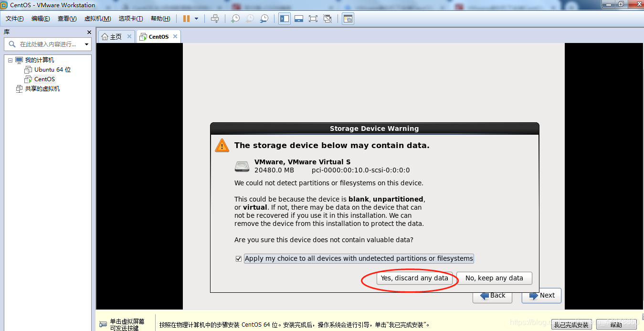Image resolution: width=644 pixels, height=331 pixels.
Task: Take a snapshot of the virtual machine
Action: click(x=235, y=19)
